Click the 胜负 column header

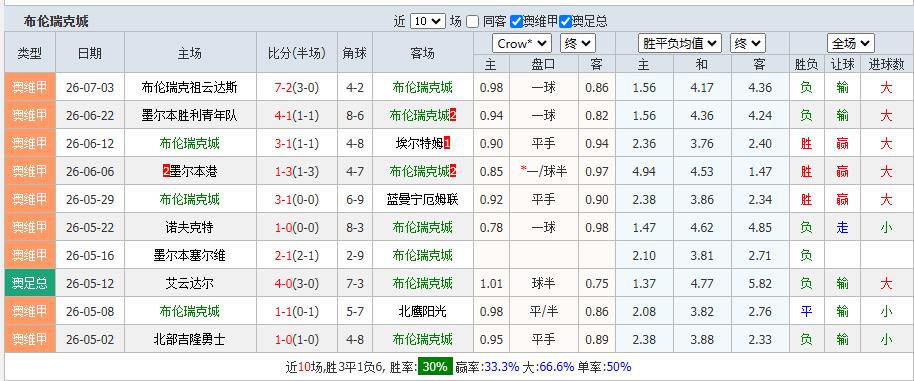pyautogui.click(x=807, y=65)
